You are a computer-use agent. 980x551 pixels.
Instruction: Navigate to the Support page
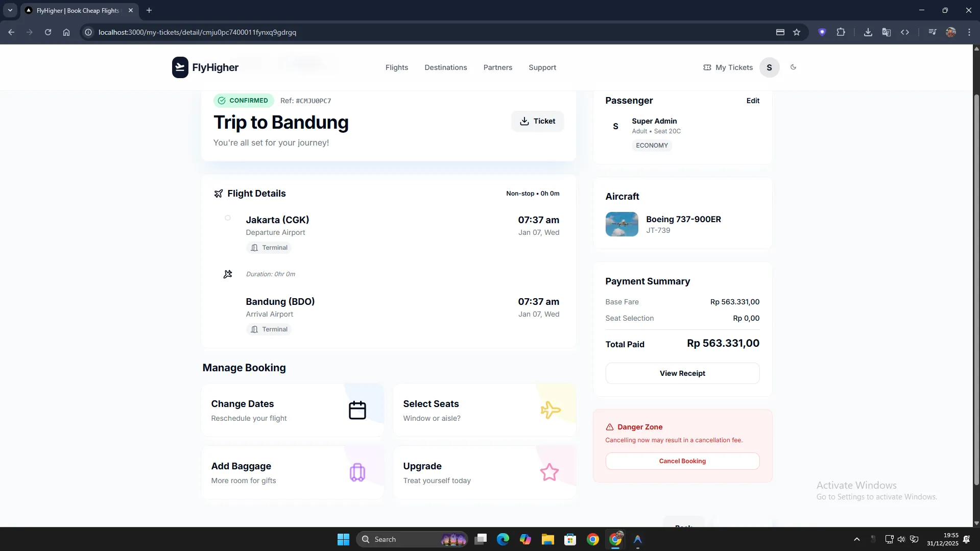point(542,67)
